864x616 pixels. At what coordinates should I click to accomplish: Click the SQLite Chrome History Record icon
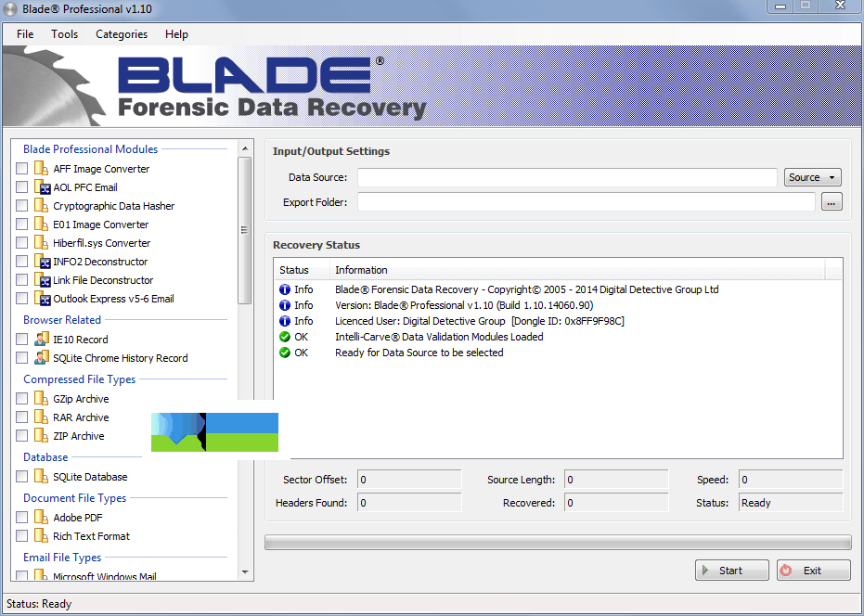pos(42,357)
